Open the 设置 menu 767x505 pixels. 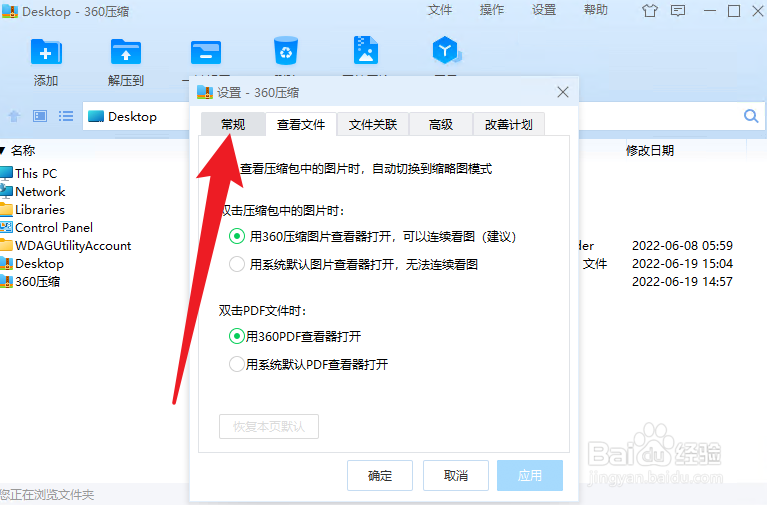pos(544,10)
